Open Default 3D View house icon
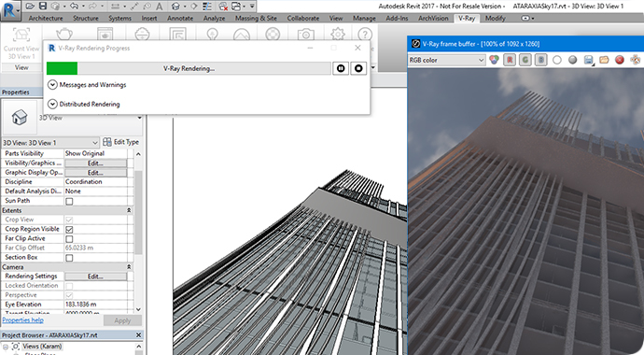Viewport: 644px width, 355px height. (175, 7)
